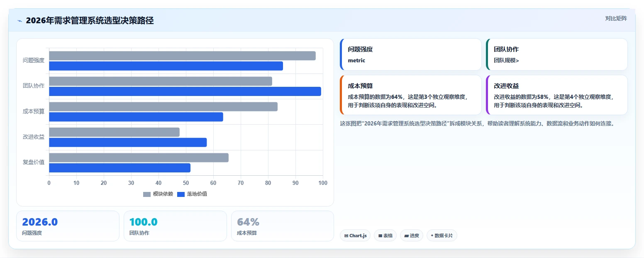
Task: Click the x-axis tick label 50
Action: tap(186, 183)
